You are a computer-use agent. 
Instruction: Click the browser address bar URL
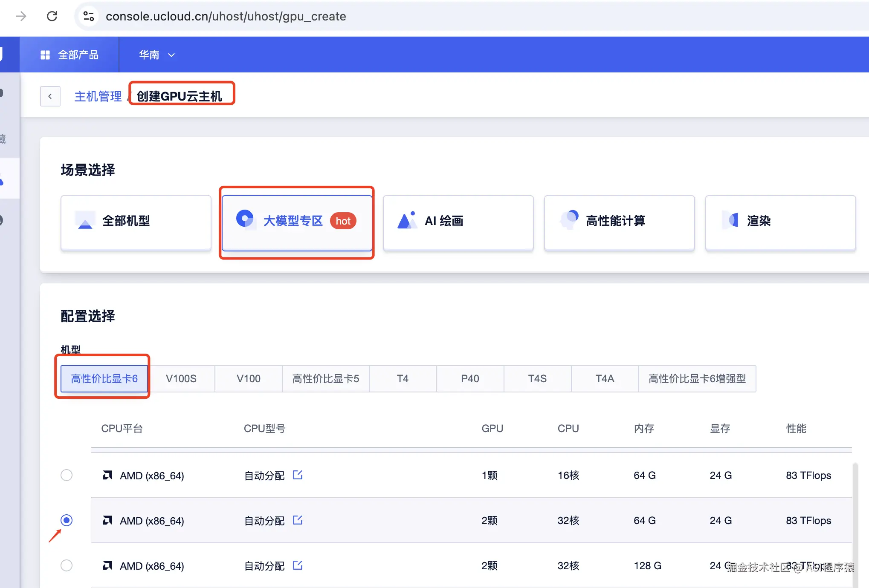[x=226, y=16]
